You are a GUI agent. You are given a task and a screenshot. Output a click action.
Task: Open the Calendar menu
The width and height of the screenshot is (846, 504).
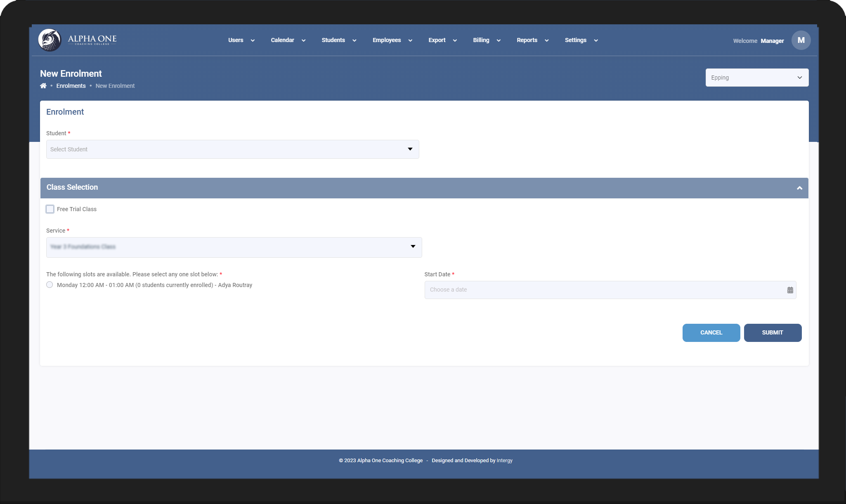[x=288, y=40]
